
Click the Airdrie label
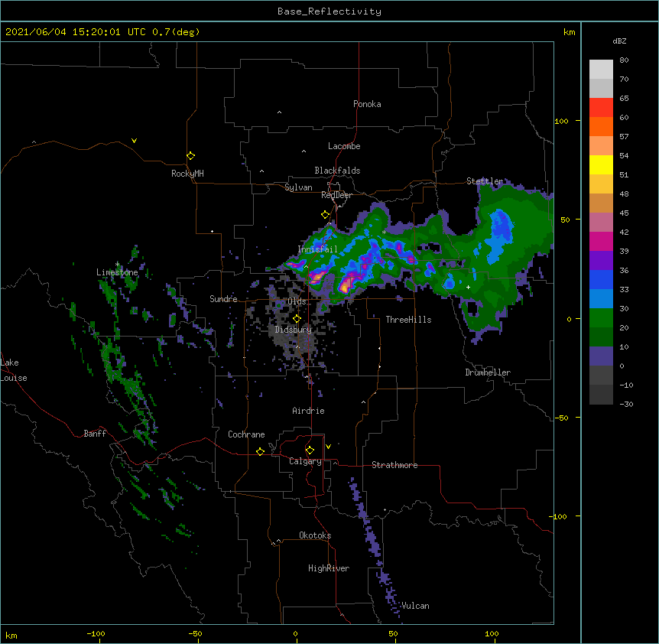(309, 411)
